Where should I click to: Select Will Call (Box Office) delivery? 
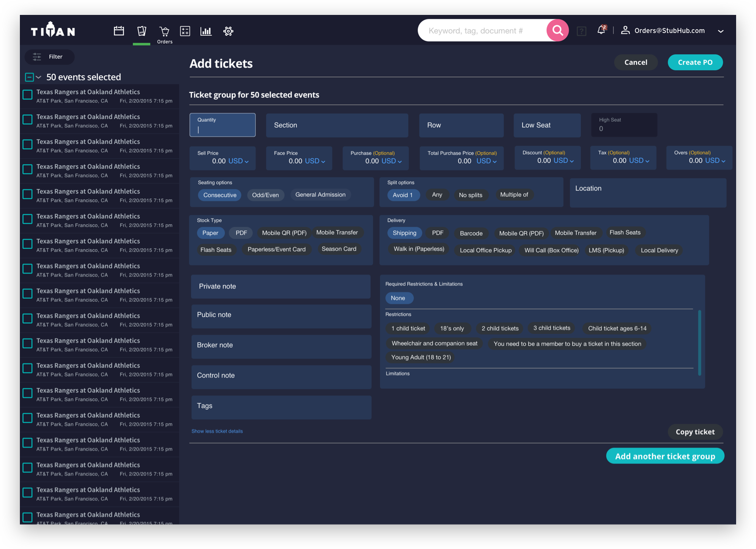(x=551, y=250)
